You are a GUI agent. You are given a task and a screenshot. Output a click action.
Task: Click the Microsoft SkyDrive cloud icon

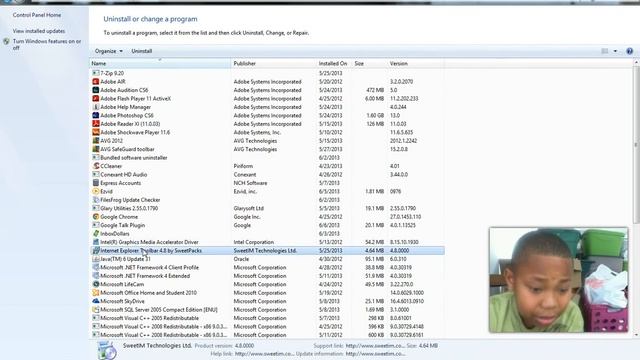pos(96,301)
